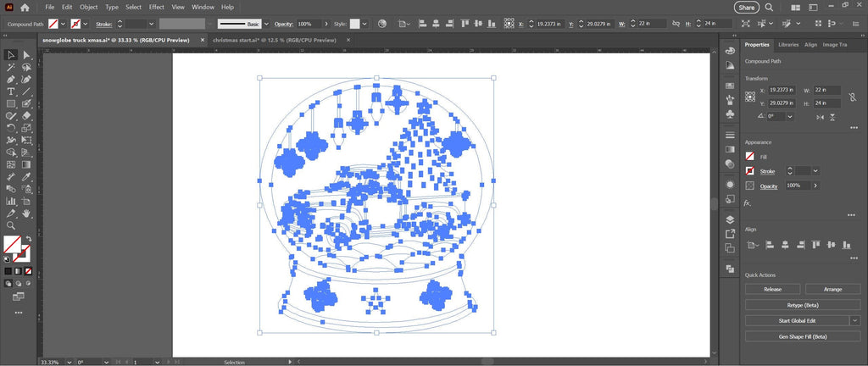Select the Selection tool in the toolbar
This screenshot has width=868, height=366.
[x=10, y=55]
